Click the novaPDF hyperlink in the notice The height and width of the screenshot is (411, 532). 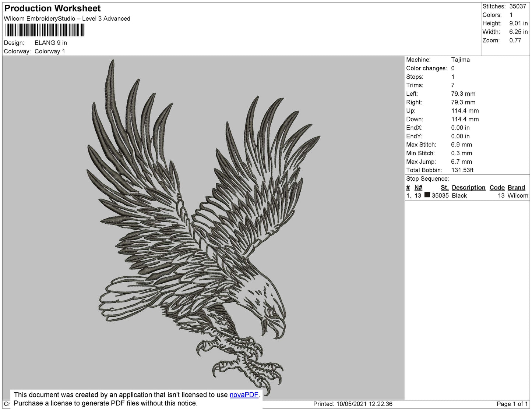coord(244,395)
